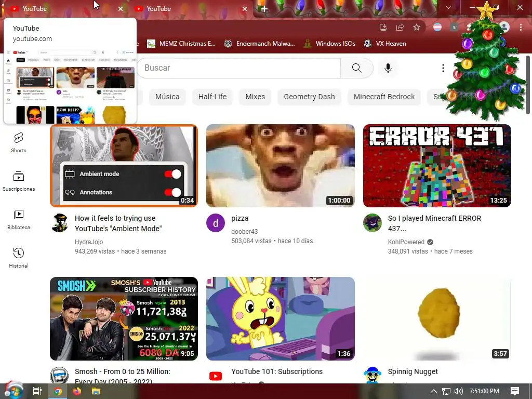Open the VX Heaven bookmark
Viewport: 532px width, 399px height.
coord(385,44)
